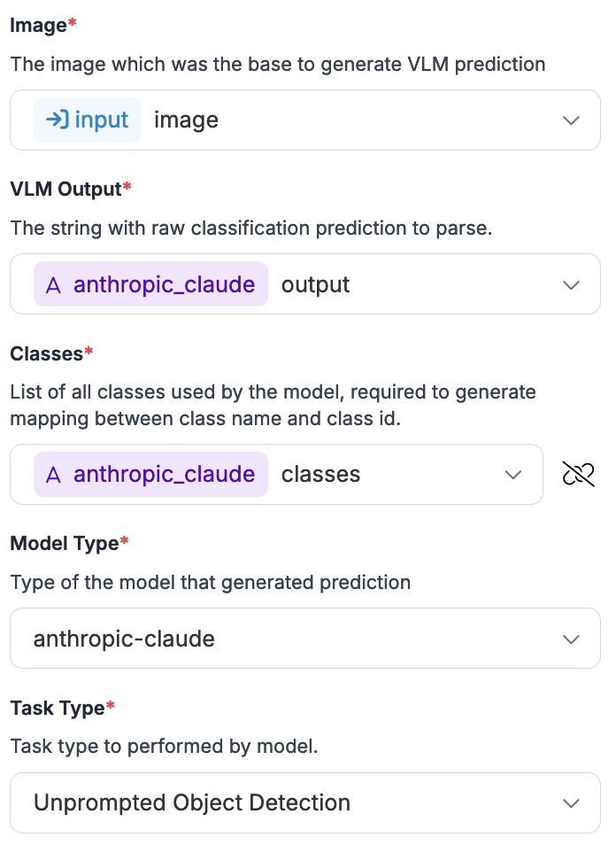Screen dimensions: 616x845
Task: Click the Anthropic logo in Classes chip
Action: click(x=53, y=474)
